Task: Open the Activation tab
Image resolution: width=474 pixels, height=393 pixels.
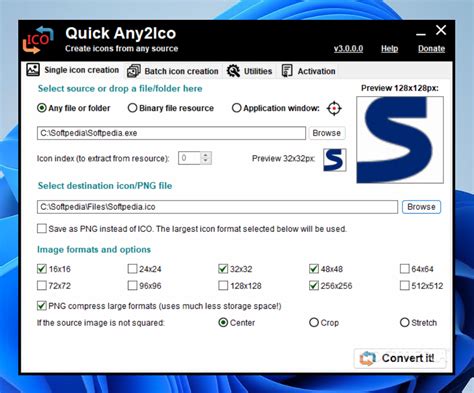Action: 308,71
